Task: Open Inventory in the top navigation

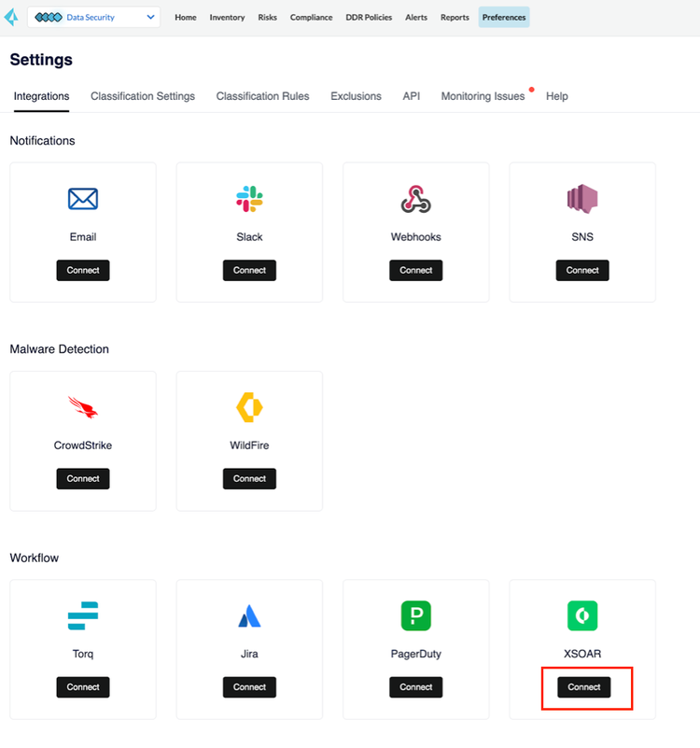Action: pyautogui.click(x=227, y=17)
